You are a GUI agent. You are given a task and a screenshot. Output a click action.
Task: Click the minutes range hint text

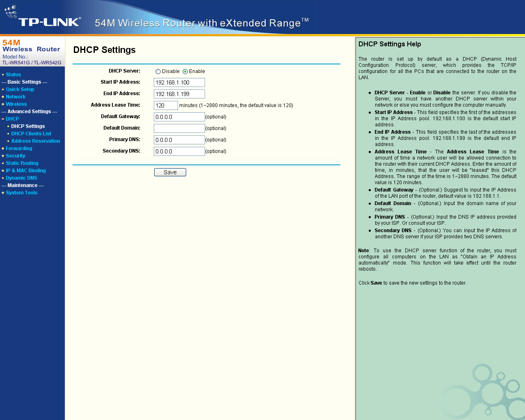(x=236, y=105)
